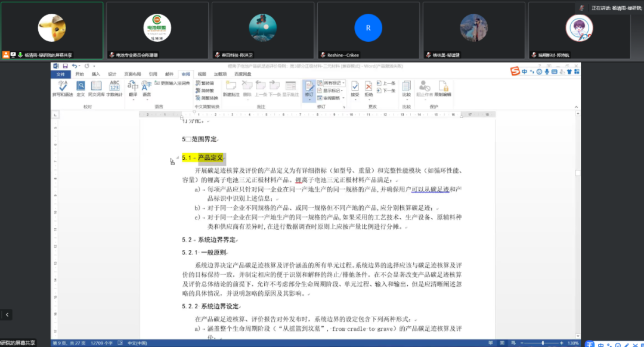Open the 所有标记 markup display dropdown

(333, 83)
